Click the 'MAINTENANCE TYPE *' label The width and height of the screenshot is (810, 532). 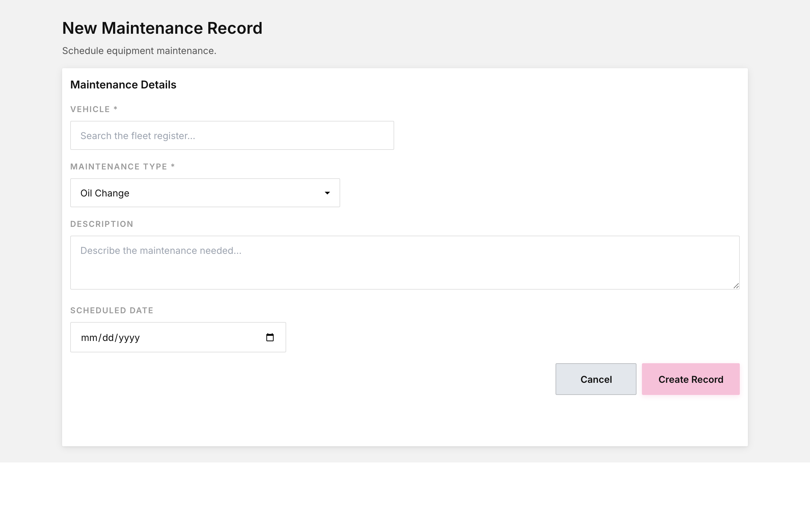(x=123, y=167)
